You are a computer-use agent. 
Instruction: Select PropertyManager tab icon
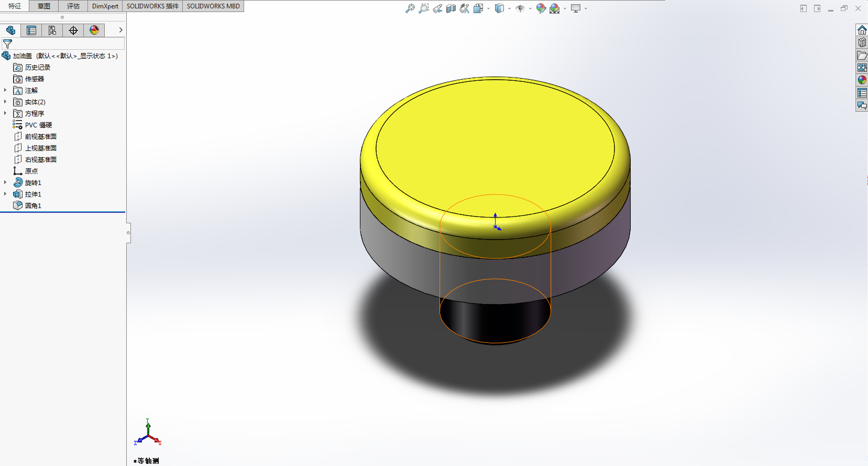tap(31, 30)
